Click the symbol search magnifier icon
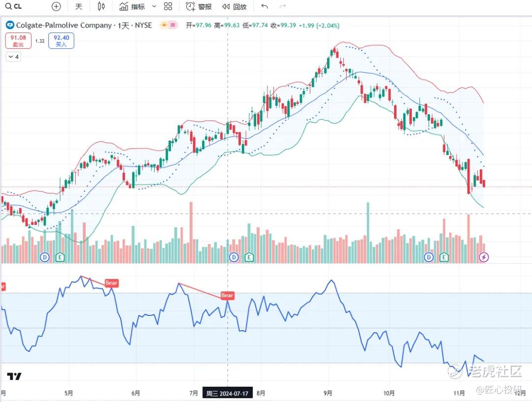 tap(8, 6)
